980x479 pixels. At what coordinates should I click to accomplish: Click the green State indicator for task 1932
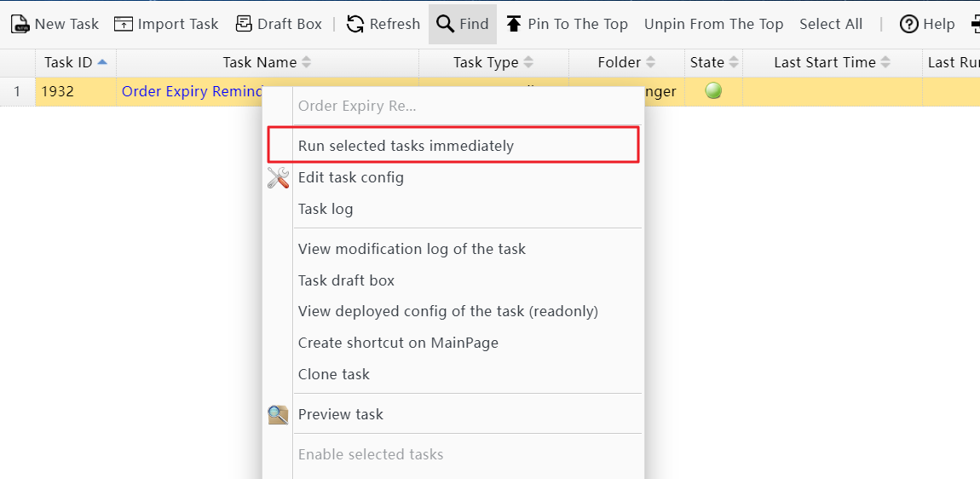714,91
